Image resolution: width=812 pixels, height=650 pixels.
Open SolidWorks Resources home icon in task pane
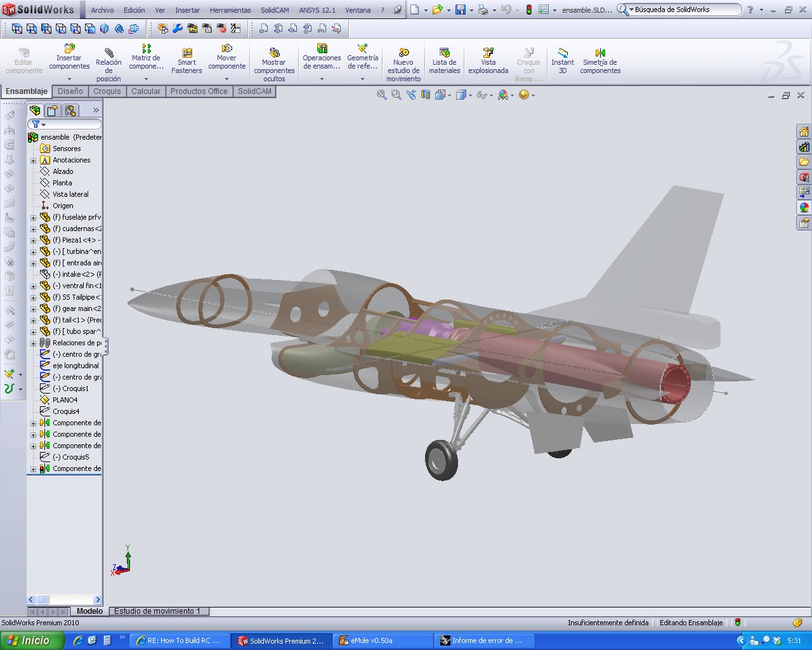point(804,132)
